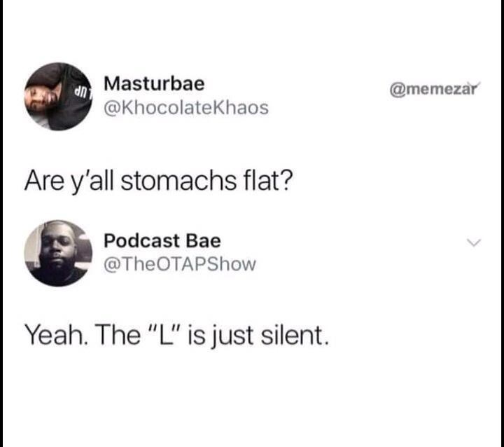Image resolution: width=504 pixels, height=447 pixels.
Task: Click the quoted letter "L" in the reply
Action: pyautogui.click(x=165, y=335)
